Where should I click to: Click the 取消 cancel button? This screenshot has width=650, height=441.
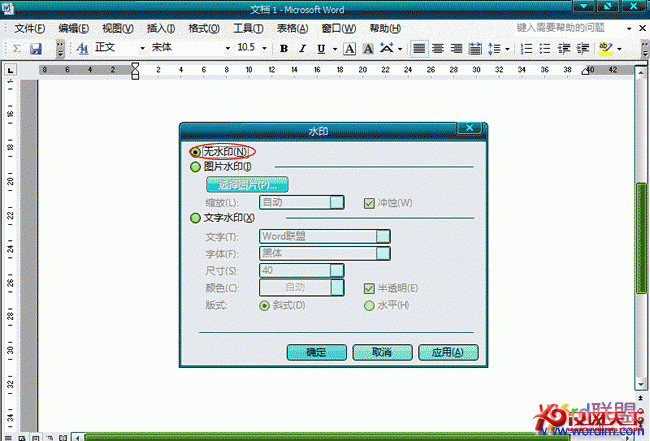click(x=382, y=352)
